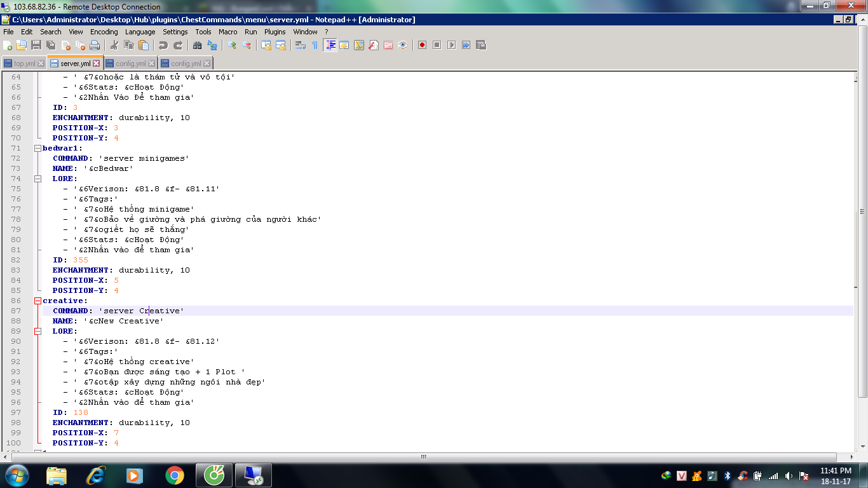Toggle synchronized vertical scrolling
This screenshot has width=868, height=488.
point(266,45)
